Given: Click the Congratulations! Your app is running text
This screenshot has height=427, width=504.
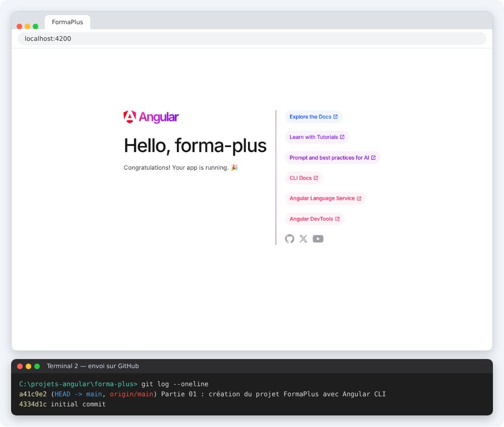Looking at the screenshot, I should pyautogui.click(x=180, y=168).
